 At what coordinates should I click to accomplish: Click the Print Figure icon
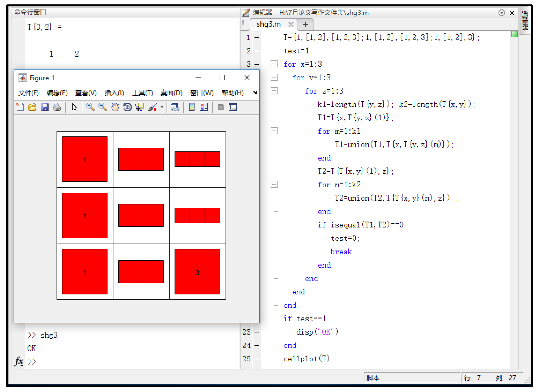pyautogui.click(x=57, y=107)
